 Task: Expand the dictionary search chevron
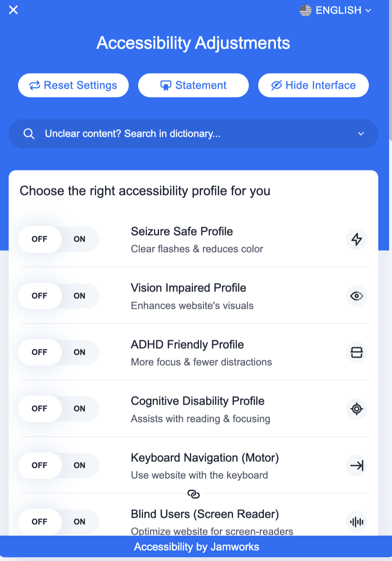coord(361,134)
